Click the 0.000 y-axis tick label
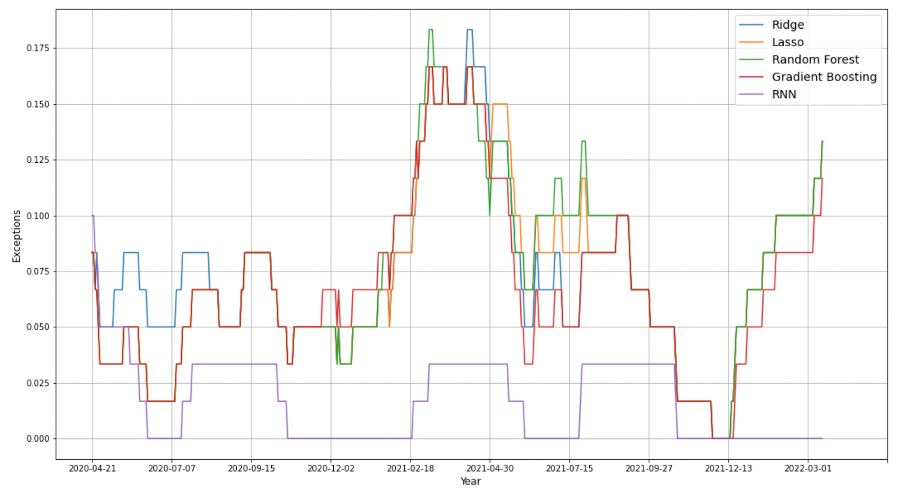This screenshot has height=494, width=902. pyautogui.click(x=38, y=439)
